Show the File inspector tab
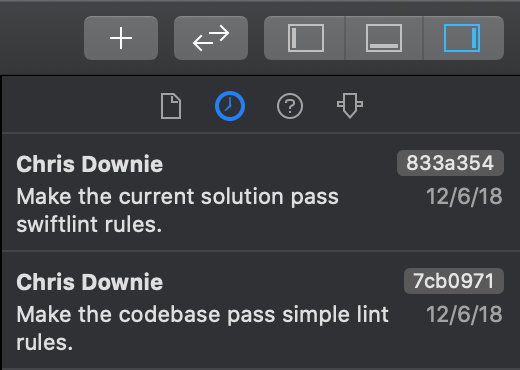 pyautogui.click(x=171, y=106)
